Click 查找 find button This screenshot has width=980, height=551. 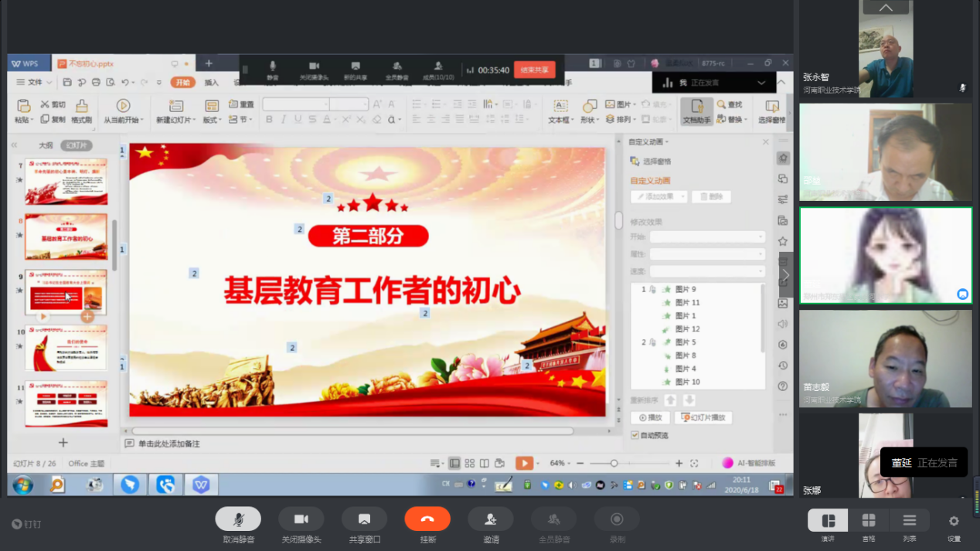[730, 104]
